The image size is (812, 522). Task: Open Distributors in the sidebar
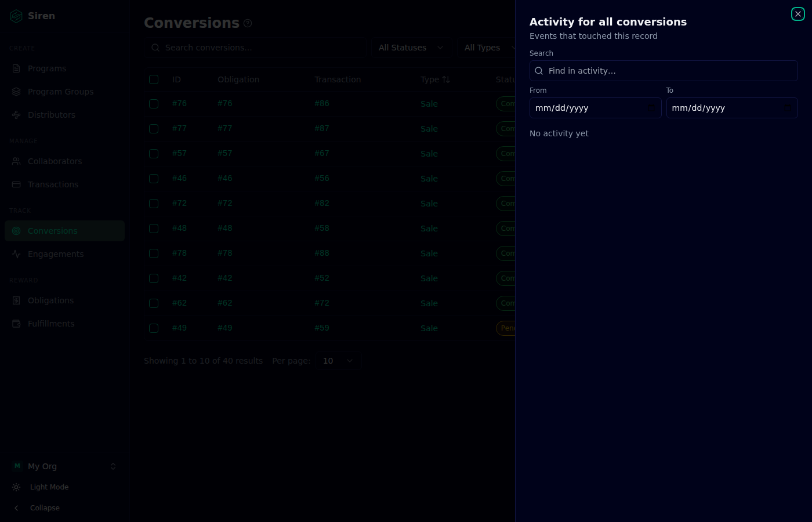(64, 115)
